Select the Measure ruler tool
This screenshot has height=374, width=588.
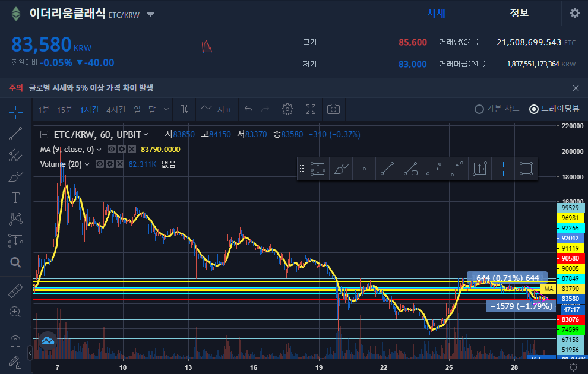coord(15,290)
